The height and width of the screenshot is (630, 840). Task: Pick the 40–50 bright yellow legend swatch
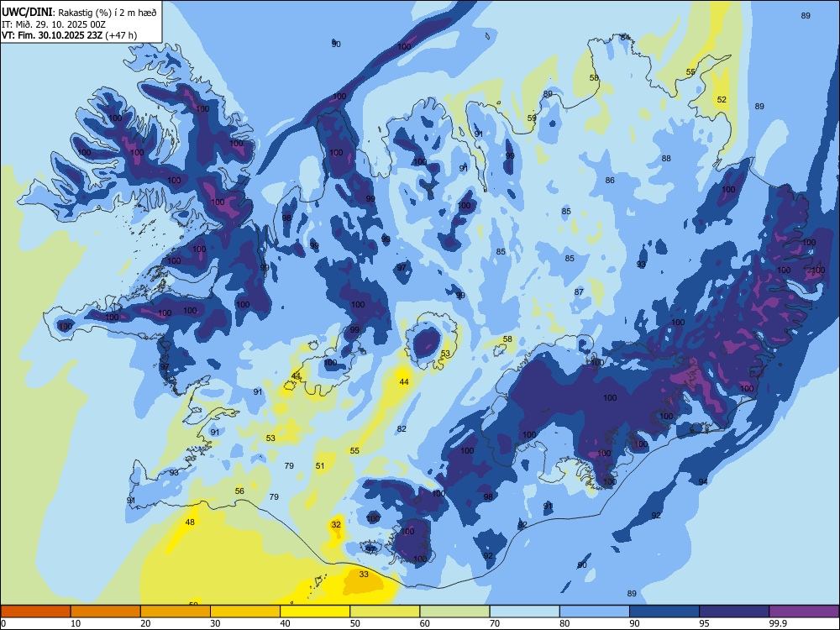tap(315, 612)
